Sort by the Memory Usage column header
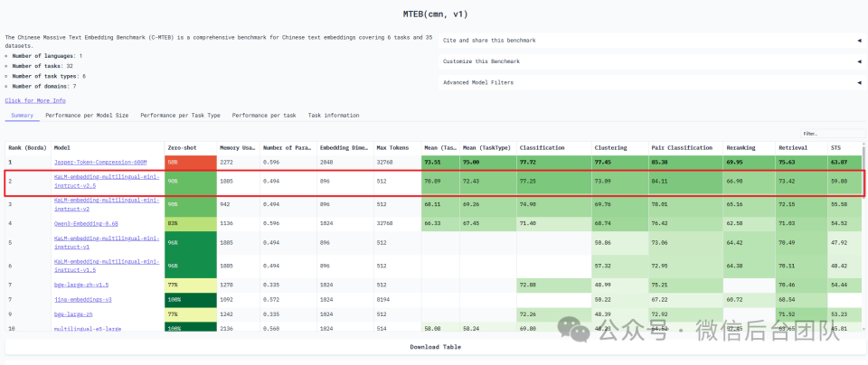Screen dimensions: 868x365 pyautogui.click(x=238, y=148)
